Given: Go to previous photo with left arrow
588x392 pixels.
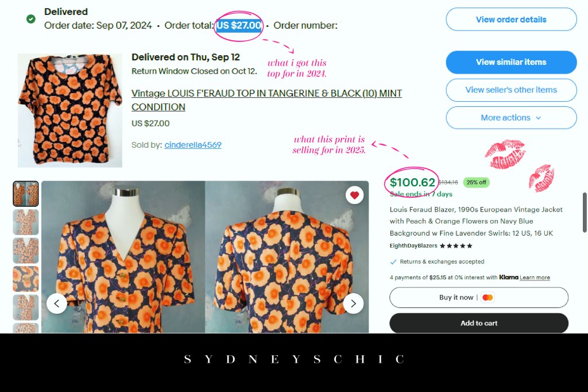Looking at the screenshot, I should point(57,303).
